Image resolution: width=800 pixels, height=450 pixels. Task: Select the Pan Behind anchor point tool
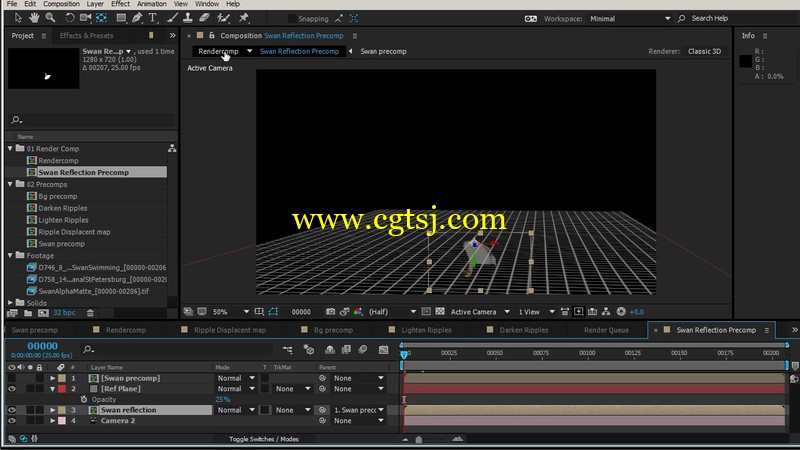click(102, 18)
